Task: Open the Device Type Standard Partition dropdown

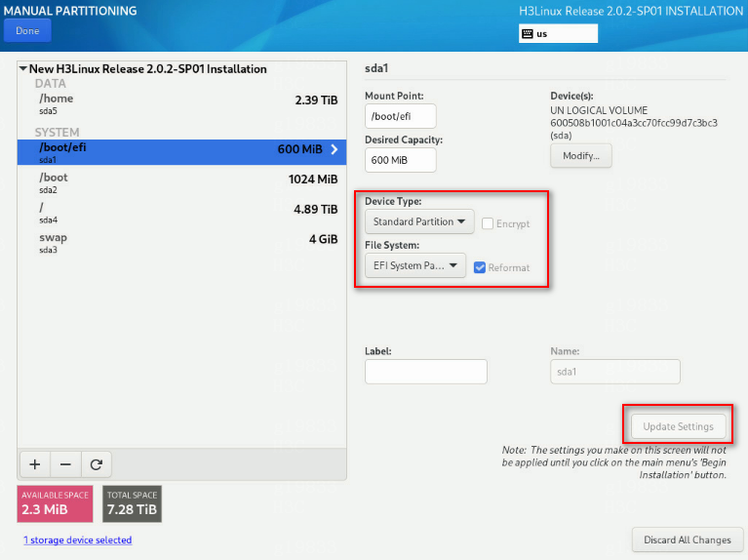Action: 419,221
